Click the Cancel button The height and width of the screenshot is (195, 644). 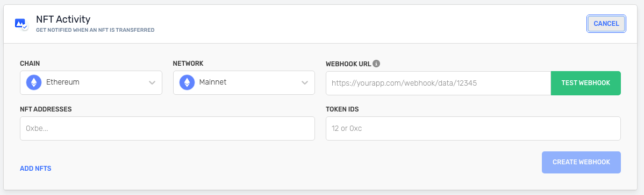coord(606,24)
